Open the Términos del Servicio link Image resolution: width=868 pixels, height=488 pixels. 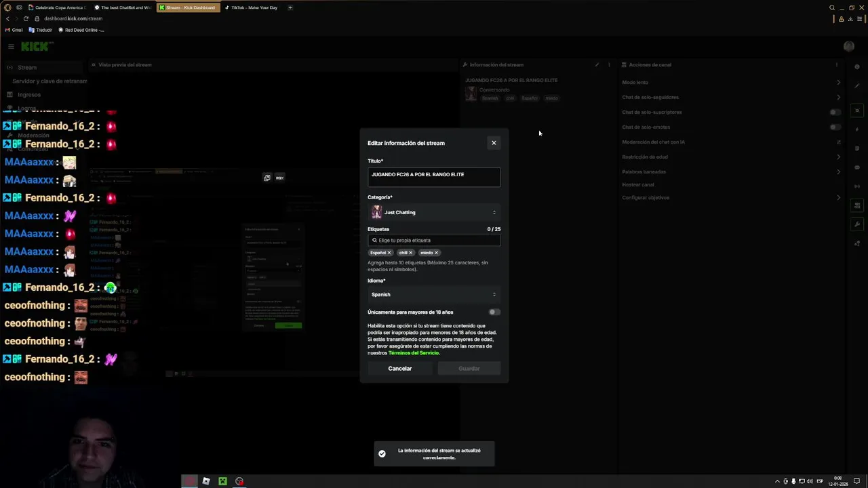pyautogui.click(x=414, y=353)
